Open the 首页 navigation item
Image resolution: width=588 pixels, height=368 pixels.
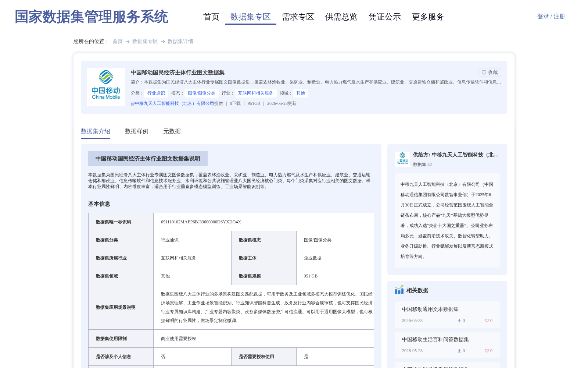tap(211, 17)
